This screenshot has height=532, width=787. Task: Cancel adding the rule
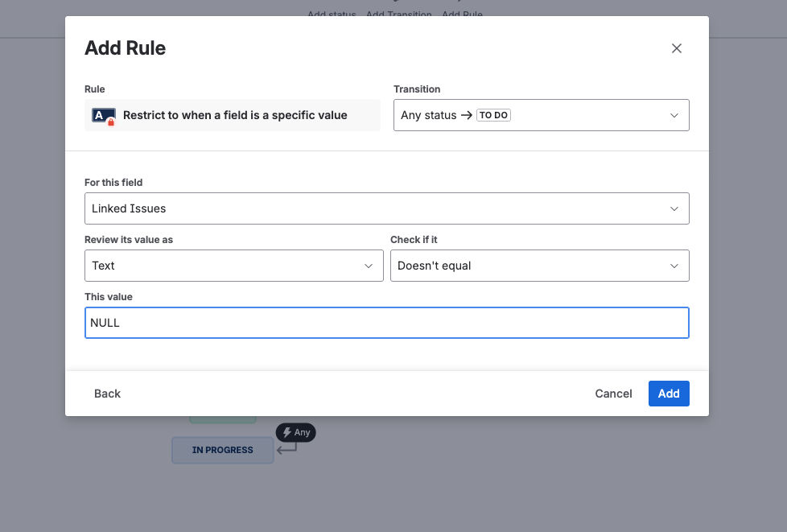tap(613, 394)
